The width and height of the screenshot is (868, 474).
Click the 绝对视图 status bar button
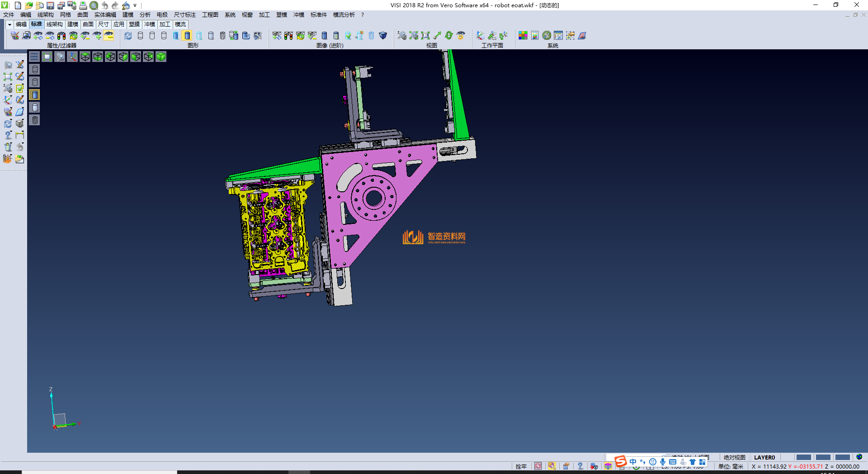734,457
